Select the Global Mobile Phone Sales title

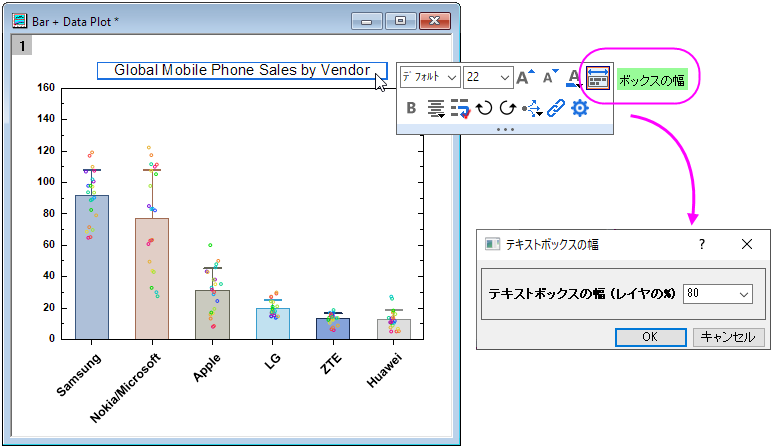[x=242, y=70]
